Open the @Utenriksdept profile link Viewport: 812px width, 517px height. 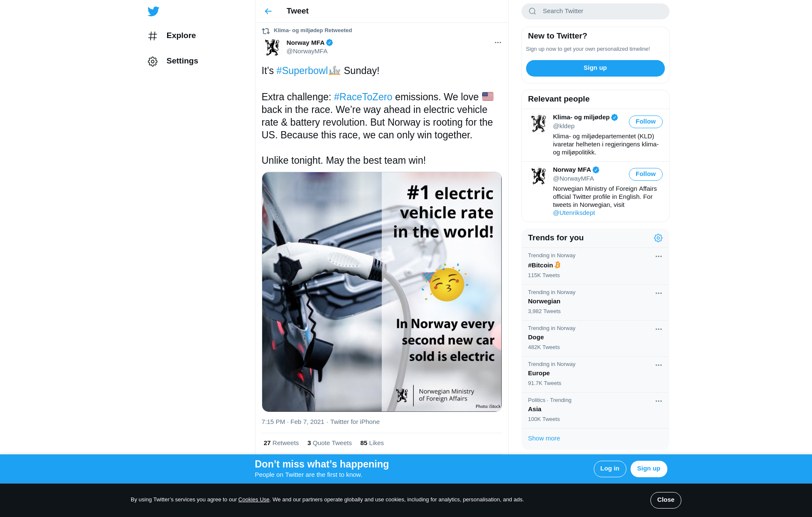(x=574, y=213)
